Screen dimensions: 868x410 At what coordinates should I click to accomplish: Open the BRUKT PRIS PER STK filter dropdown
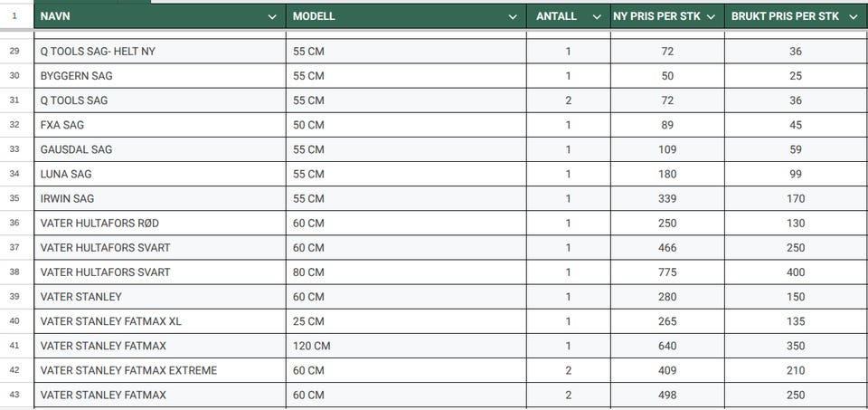tap(853, 17)
